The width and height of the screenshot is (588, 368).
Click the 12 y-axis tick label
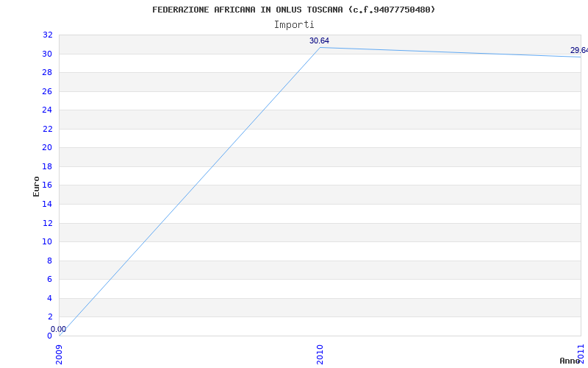coord(48,224)
